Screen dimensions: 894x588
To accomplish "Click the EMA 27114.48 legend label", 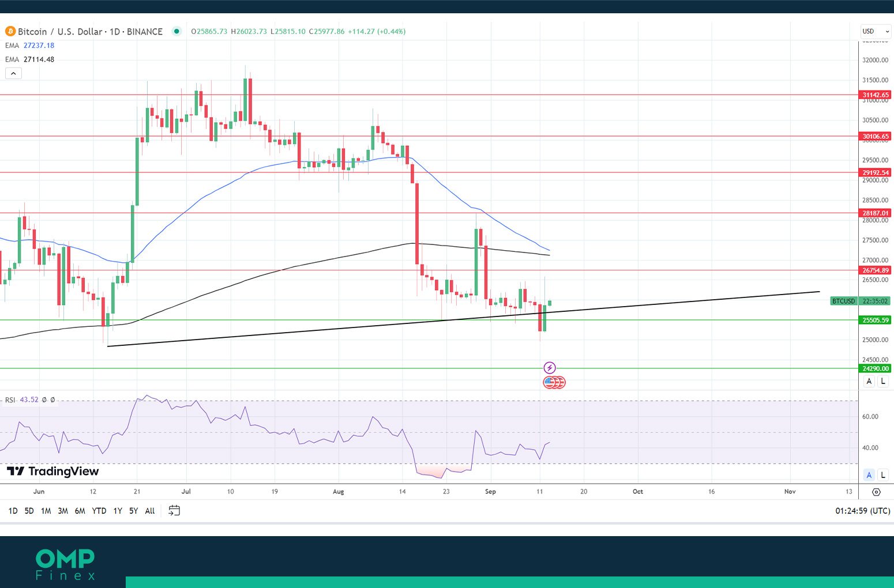I will coord(29,59).
